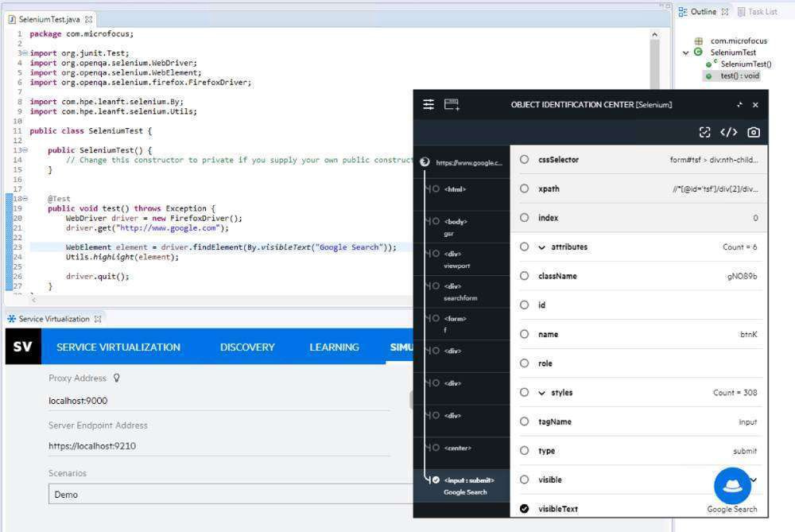795x532 pixels.
Task: Select the visible property radio button
Action: click(524, 480)
